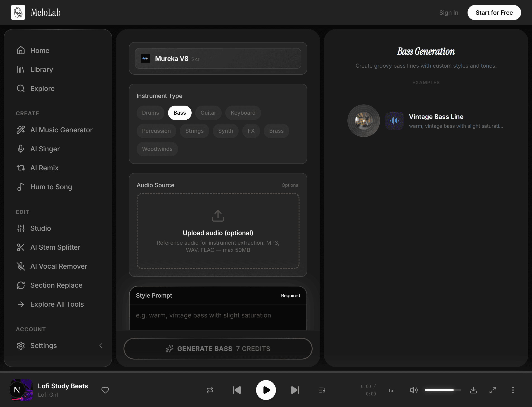Click the Vintage Bass Line vinyl thumbnail
Image resolution: width=532 pixels, height=407 pixels.
[x=363, y=121]
